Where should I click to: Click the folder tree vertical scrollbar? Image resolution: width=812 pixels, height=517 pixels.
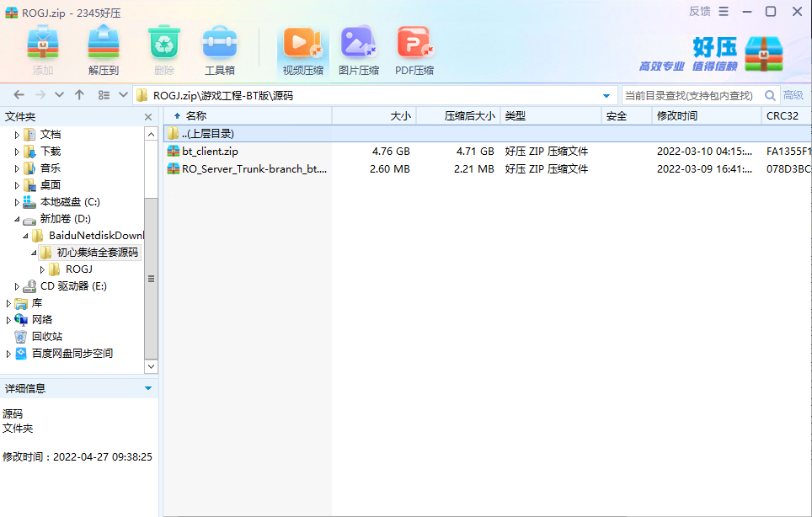[152, 278]
